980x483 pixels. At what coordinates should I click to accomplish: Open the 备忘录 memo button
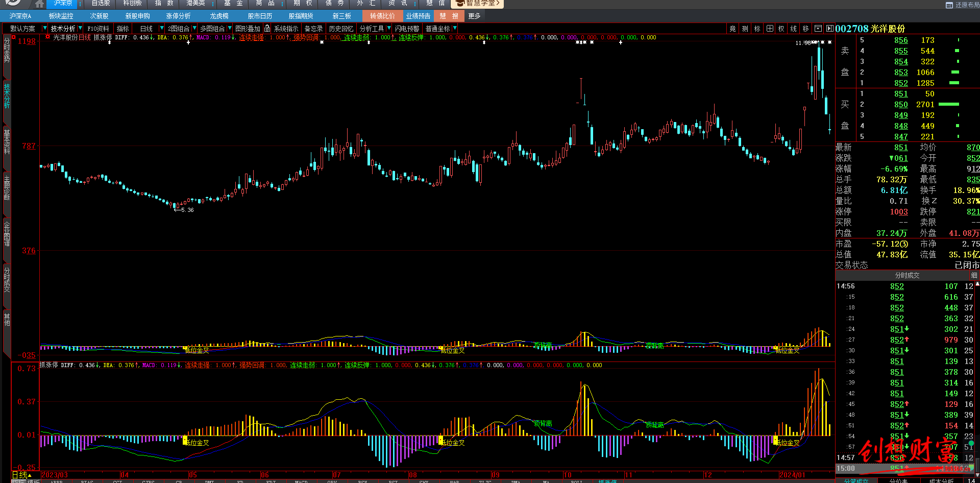tap(313, 29)
